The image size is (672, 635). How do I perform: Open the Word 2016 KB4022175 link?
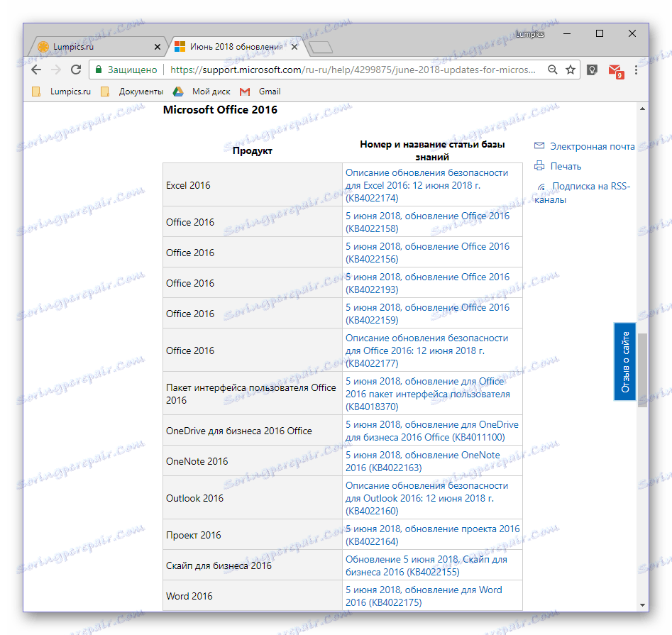click(x=424, y=596)
